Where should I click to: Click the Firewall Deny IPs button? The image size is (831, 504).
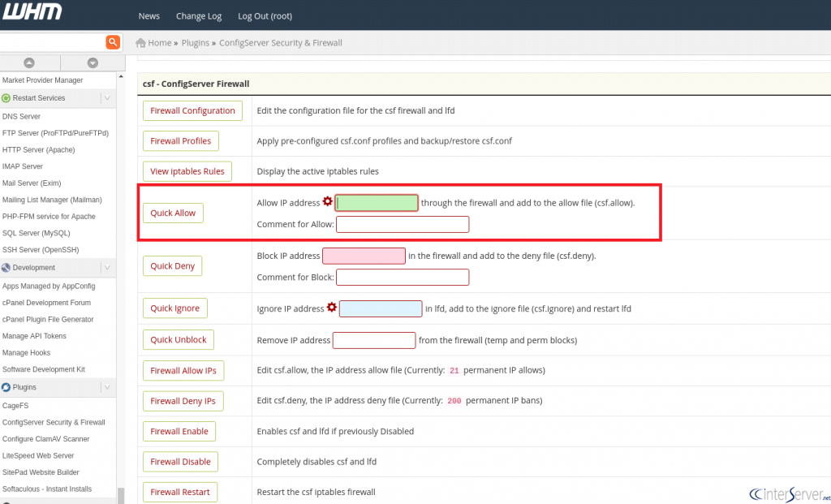[183, 401]
